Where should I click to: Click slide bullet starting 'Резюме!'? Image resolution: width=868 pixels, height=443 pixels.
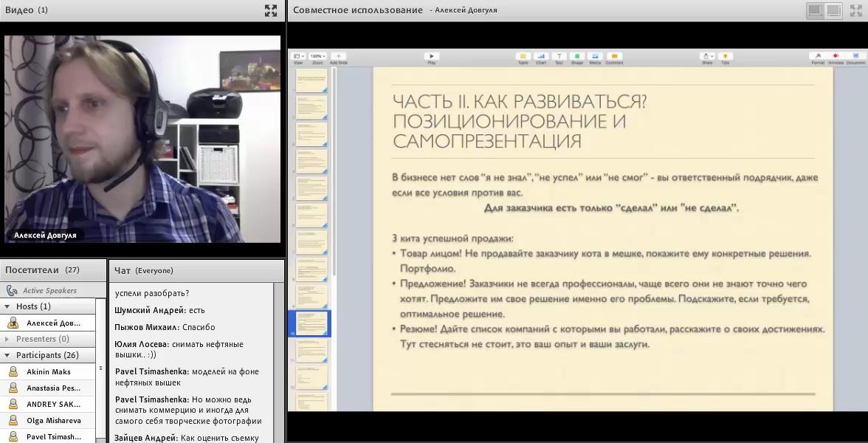pyautogui.click(x=609, y=336)
